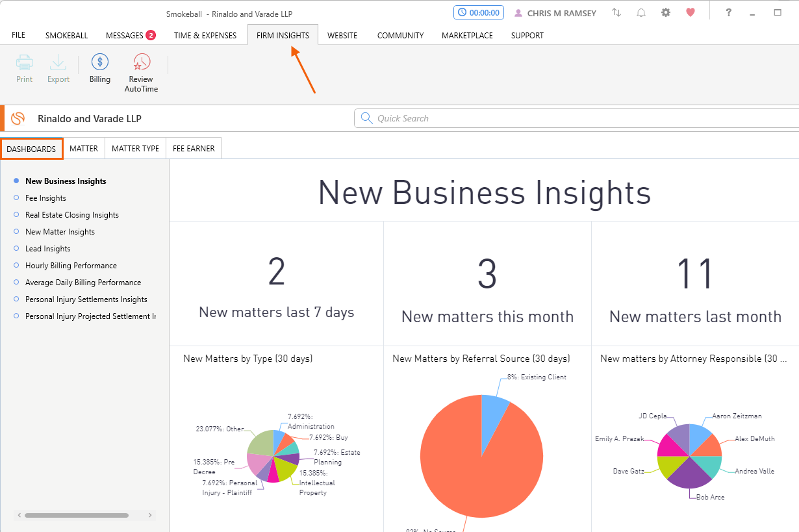This screenshot has height=532, width=799.
Task: Select the DASHBOARDS tab
Action: pos(31,149)
